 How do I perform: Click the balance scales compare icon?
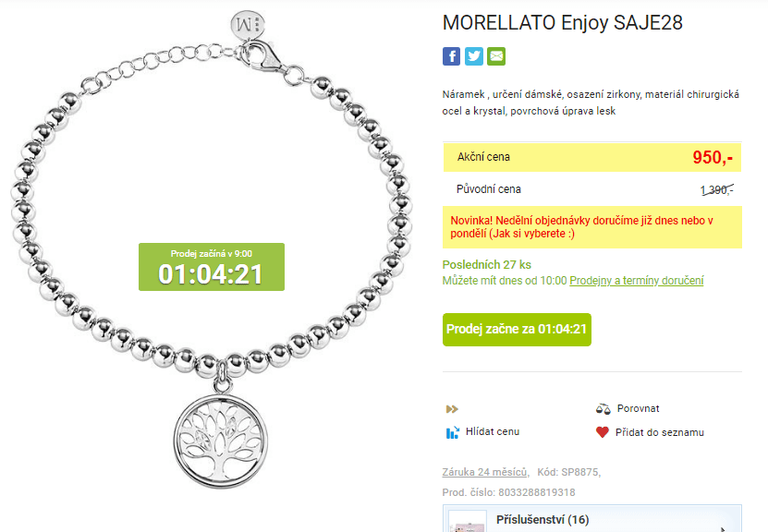click(x=603, y=408)
